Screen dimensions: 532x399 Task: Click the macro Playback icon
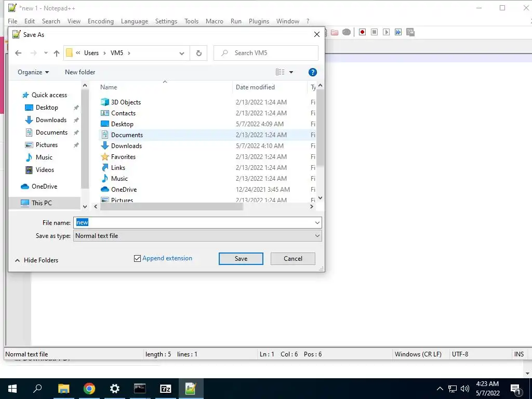point(386,32)
